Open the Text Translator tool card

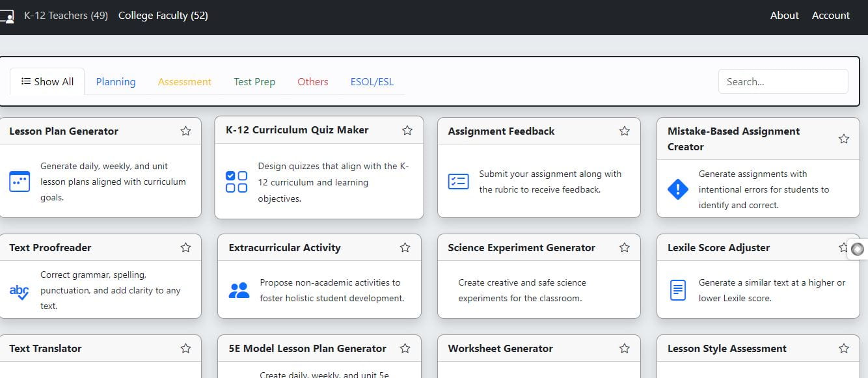[46, 349]
